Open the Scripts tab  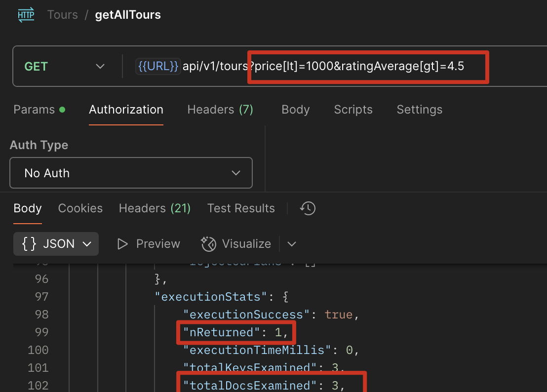coord(353,110)
